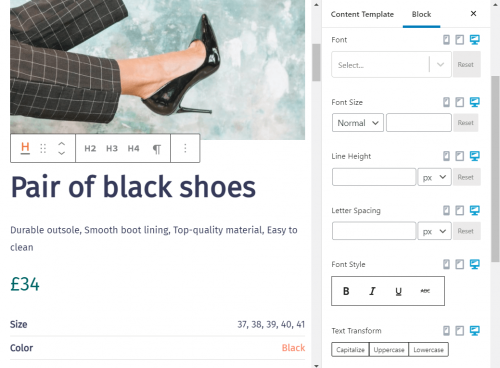Select phone device icon for Letter Spacing

pos(446,210)
